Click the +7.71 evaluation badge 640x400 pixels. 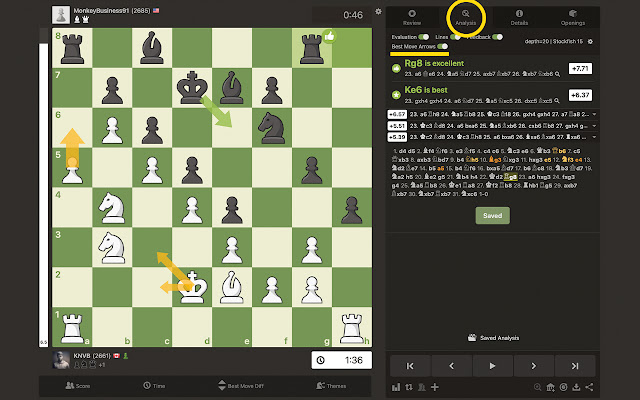(x=580, y=69)
